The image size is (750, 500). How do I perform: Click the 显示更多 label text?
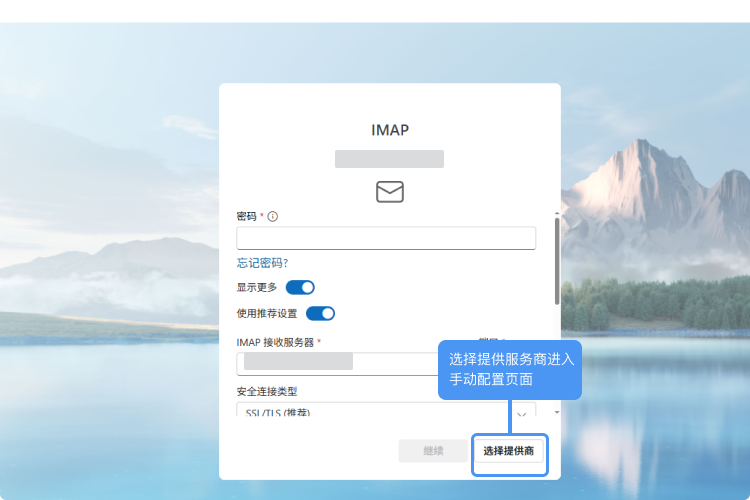257,287
